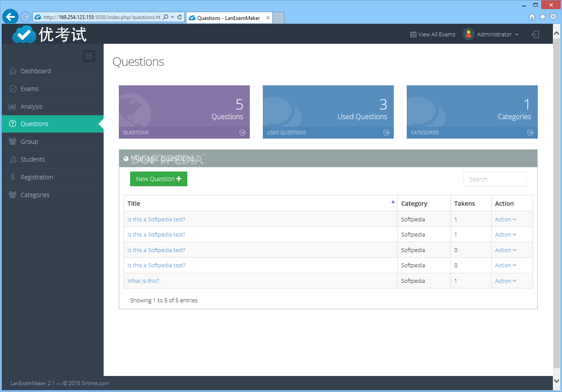Screen dimensions: 562x392
Task: Open the 'What is this?' question link
Action: pyautogui.click(x=143, y=281)
